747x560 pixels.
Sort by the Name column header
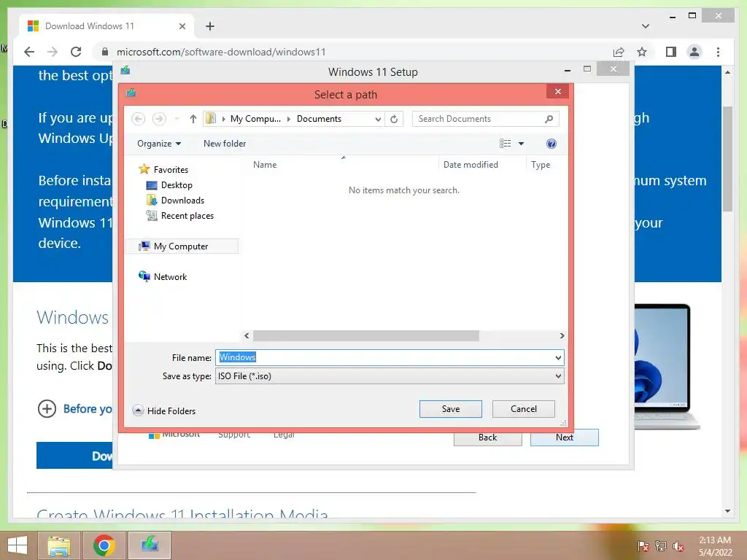click(x=264, y=165)
